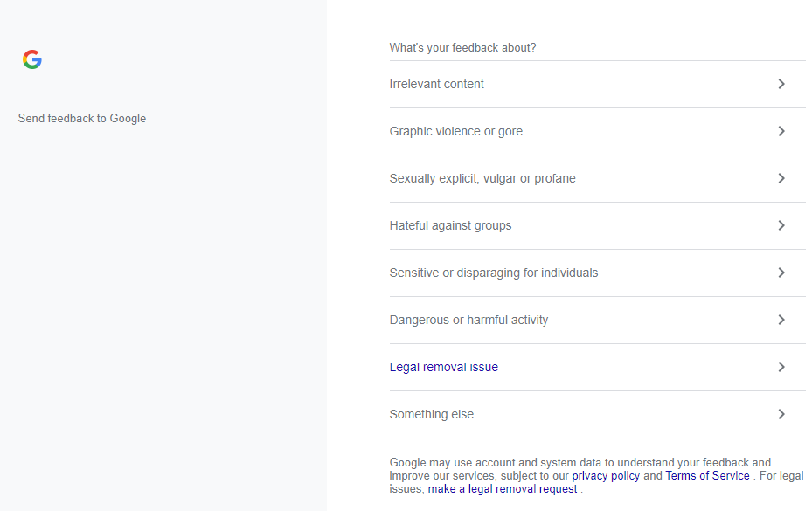Viewport: 812px width, 511px height.
Task: Expand chevron for Dangerous or harmful activity
Action: (x=781, y=320)
